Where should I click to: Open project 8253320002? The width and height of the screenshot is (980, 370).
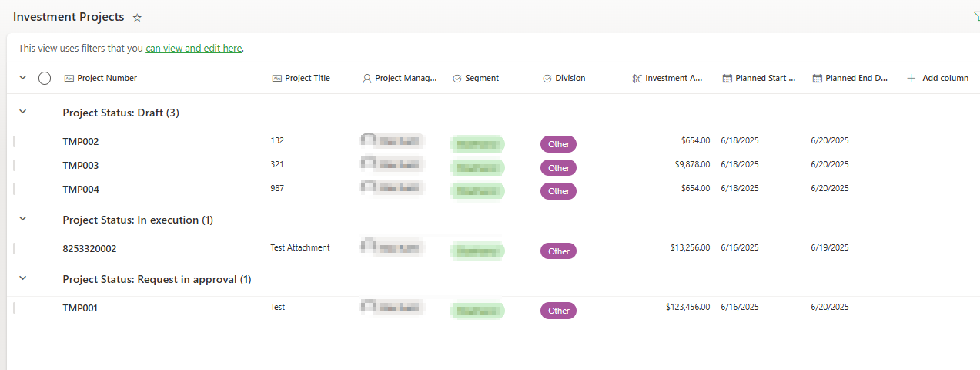point(89,249)
